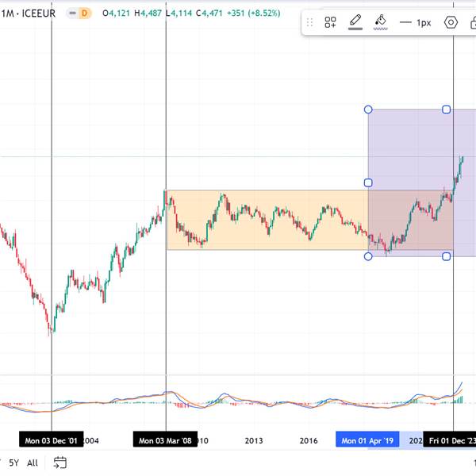The width and height of the screenshot is (476, 476).
Task: Click the pencil line color tool
Action: [x=355, y=21]
